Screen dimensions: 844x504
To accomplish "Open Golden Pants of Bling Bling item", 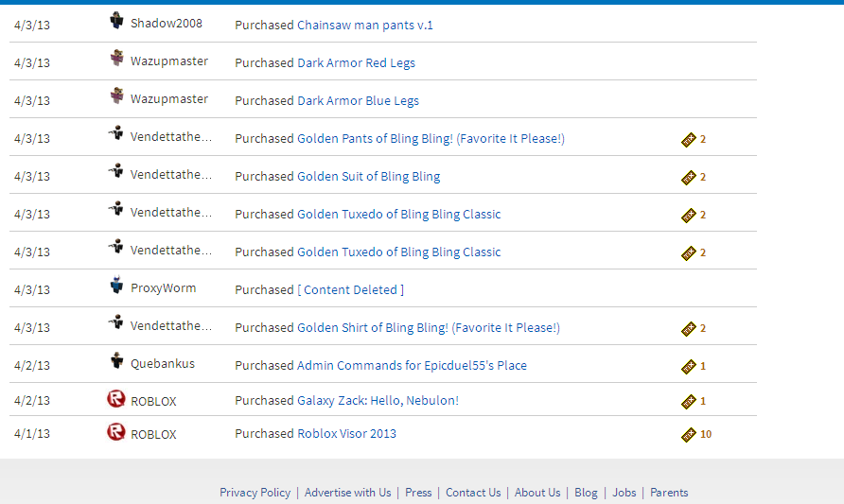I will coord(431,138).
